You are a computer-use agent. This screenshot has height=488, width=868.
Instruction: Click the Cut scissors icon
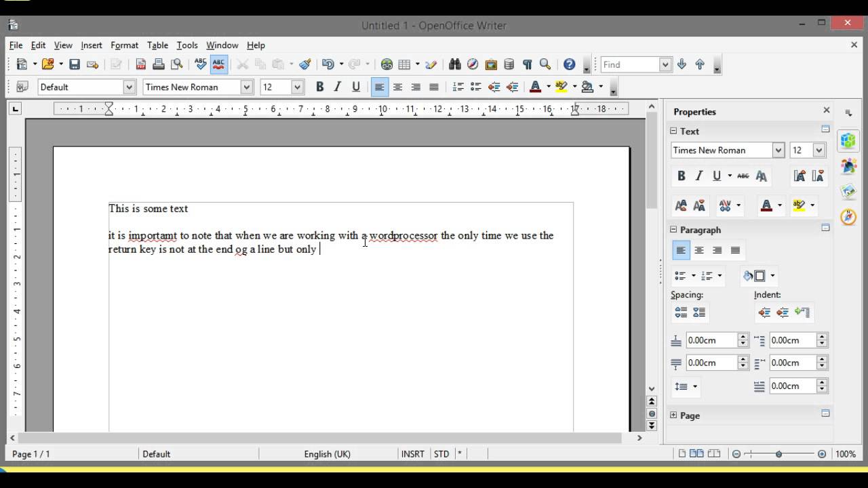(242, 64)
